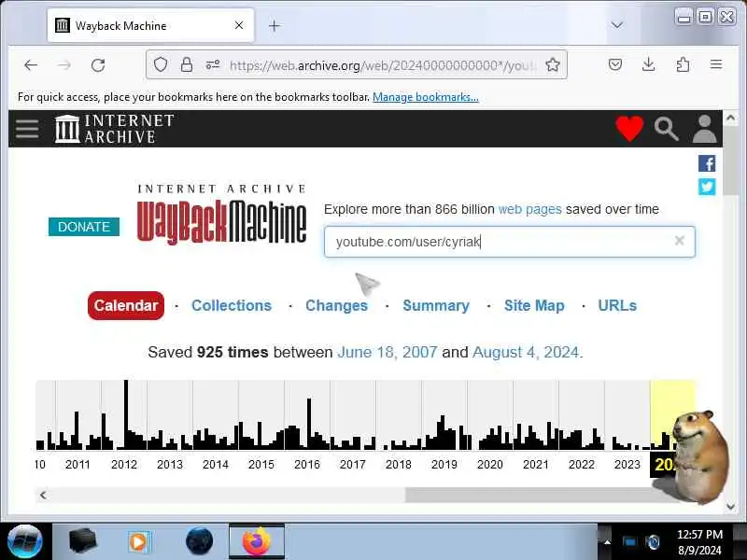Click the Wayback Machine logo

coord(221,215)
